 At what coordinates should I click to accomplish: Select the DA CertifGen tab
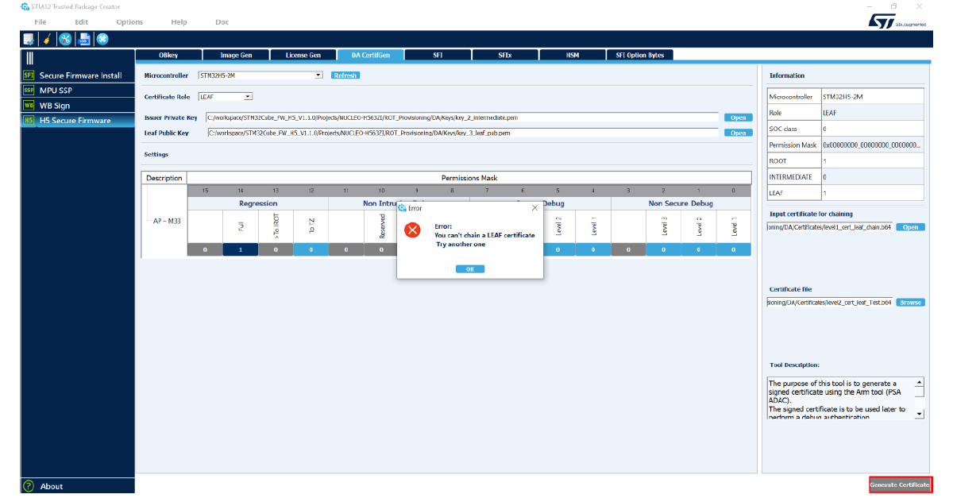[371, 55]
